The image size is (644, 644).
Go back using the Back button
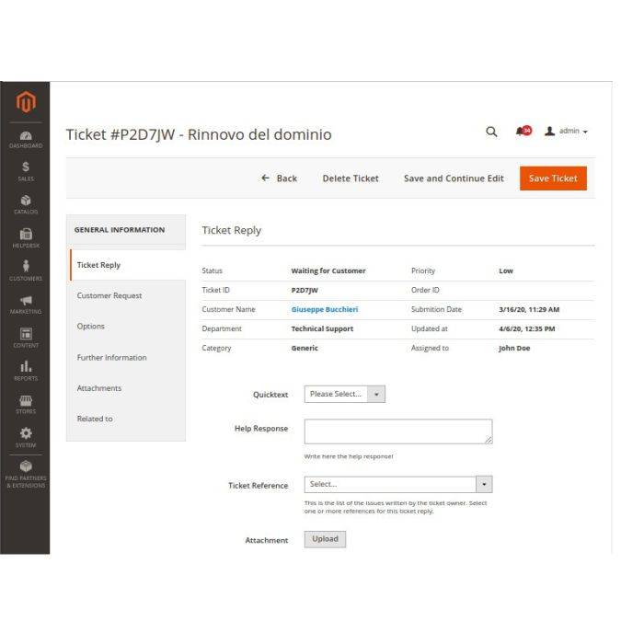280,178
